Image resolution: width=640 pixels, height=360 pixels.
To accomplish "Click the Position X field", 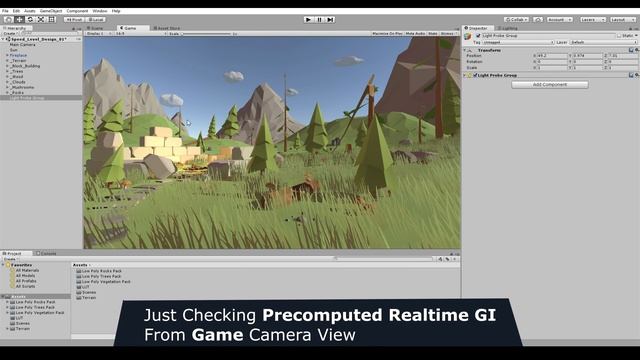I will point(552,56).
